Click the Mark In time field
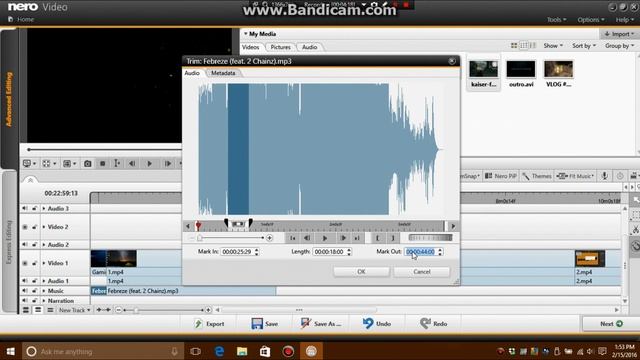The height and width of the screenshot is (360, 640). pyautogui.click(x=237, y=252)
